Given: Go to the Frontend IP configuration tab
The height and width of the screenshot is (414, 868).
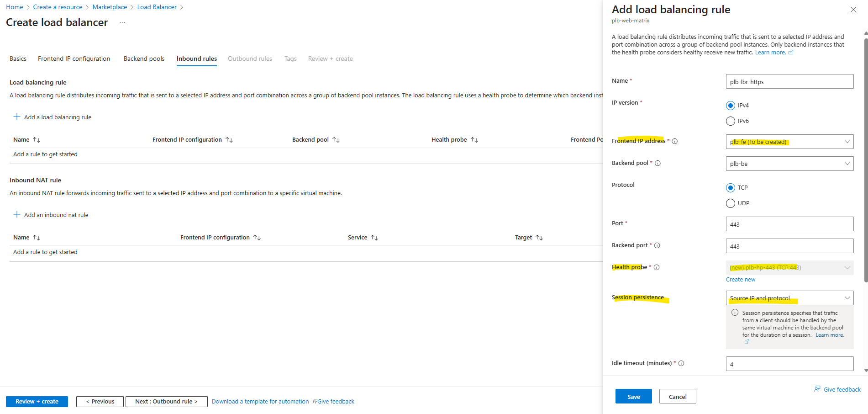Looking at the screenshot, I should 74,58.
